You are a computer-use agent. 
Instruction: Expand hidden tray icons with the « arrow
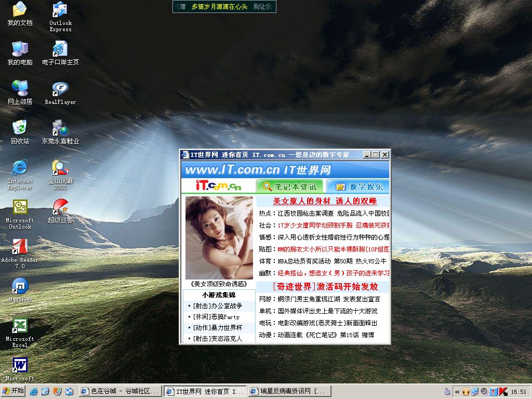pyautogui.click(x=457, y=392)
